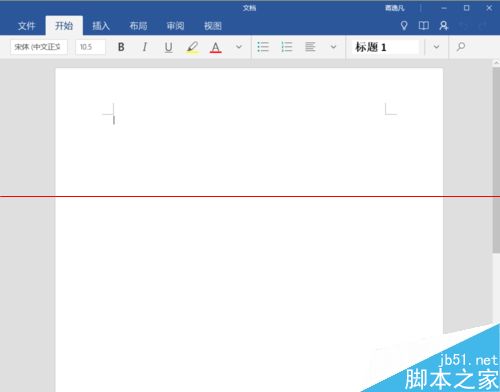This screenshot has width=500, height=392.
Task: Expand more font formatting options
Action: click(x=239, y=47)
